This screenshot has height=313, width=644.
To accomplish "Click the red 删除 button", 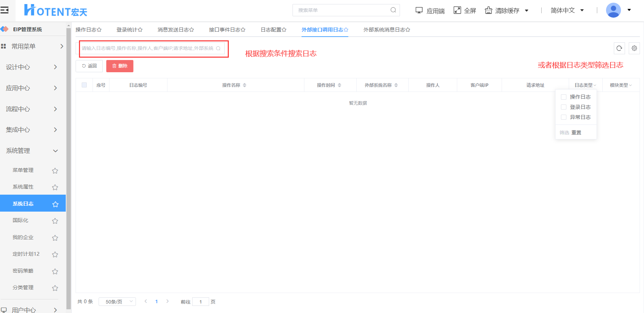I will [120, 66].
